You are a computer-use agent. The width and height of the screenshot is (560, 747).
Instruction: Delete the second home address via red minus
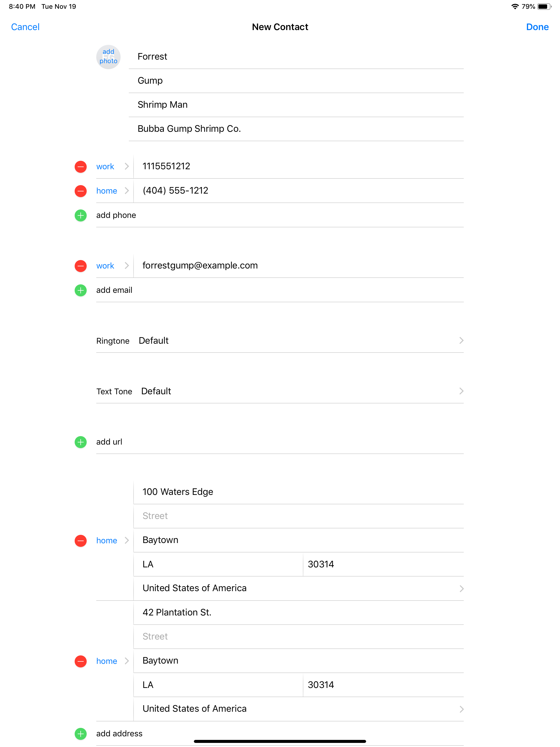(x=80, y=661)
